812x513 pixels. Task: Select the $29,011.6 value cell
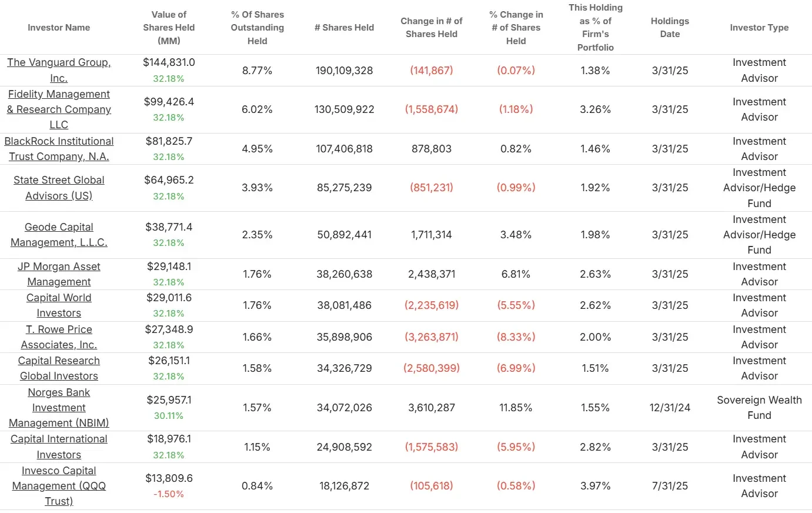click(169, 298)
